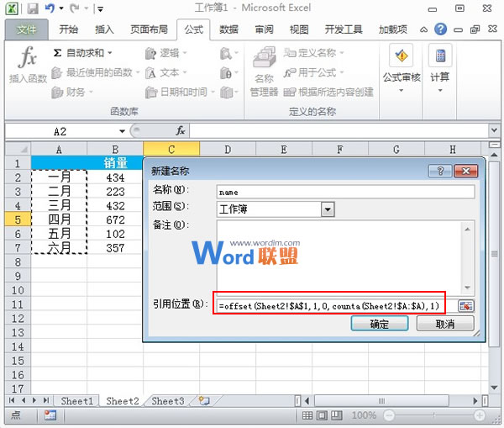Image resolution: width=504 pixels, height=428 pixels.
Task: Click the horizontal scrollbar right arrow
Action: tap(475, 401)
